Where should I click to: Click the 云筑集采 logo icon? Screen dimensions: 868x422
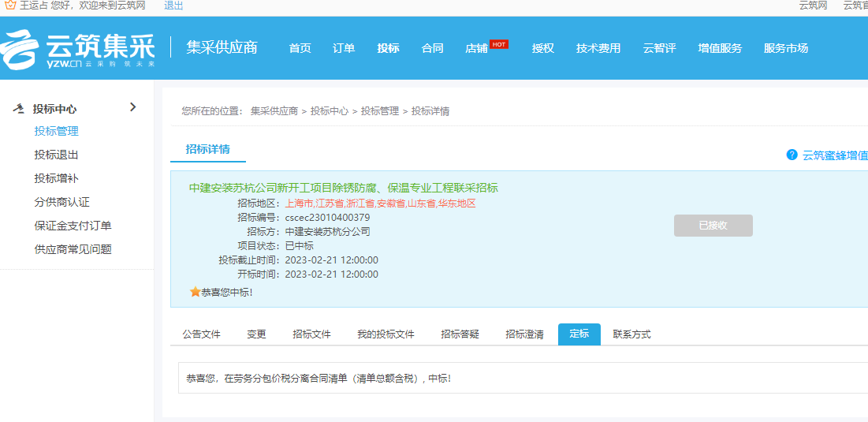point(20,50)
